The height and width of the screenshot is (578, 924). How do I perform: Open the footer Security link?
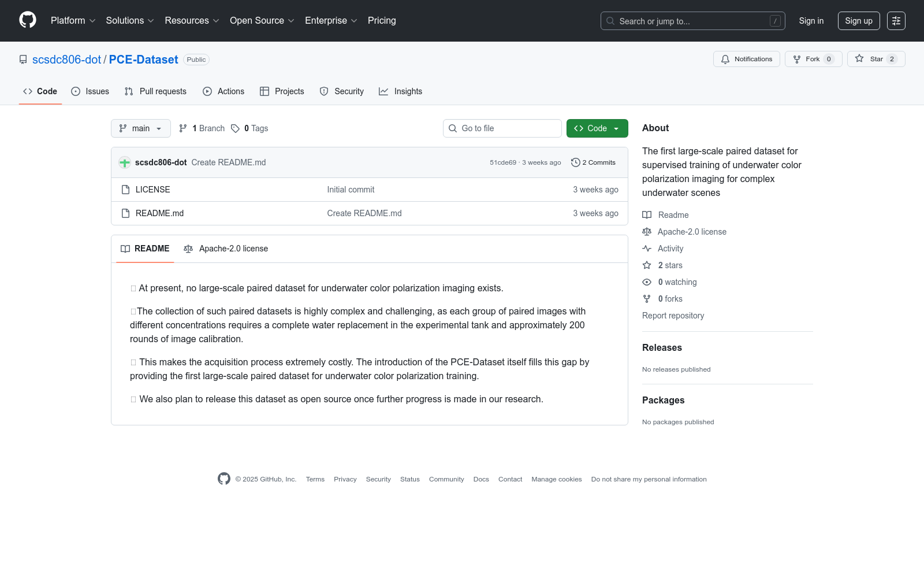[378, 479]
